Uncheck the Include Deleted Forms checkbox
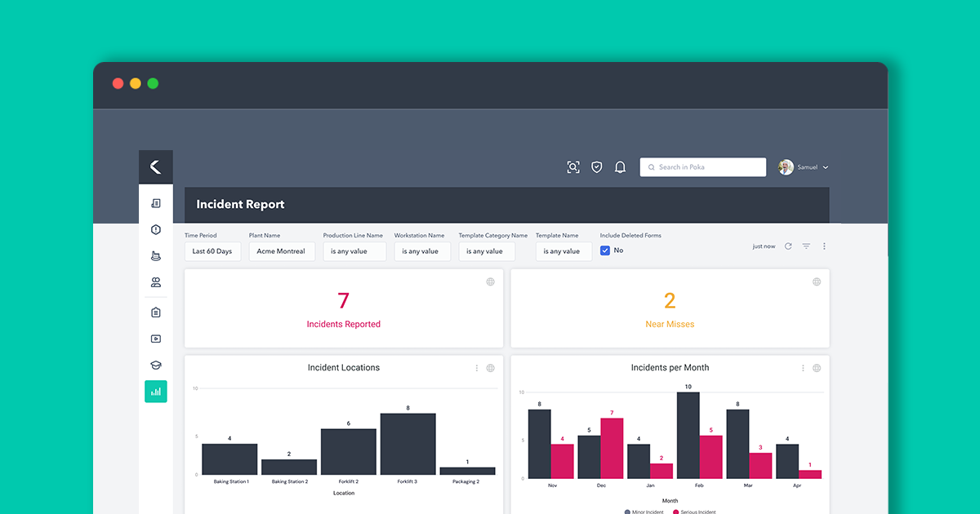Viewport: 980px width, 514px height. point(604,250)
